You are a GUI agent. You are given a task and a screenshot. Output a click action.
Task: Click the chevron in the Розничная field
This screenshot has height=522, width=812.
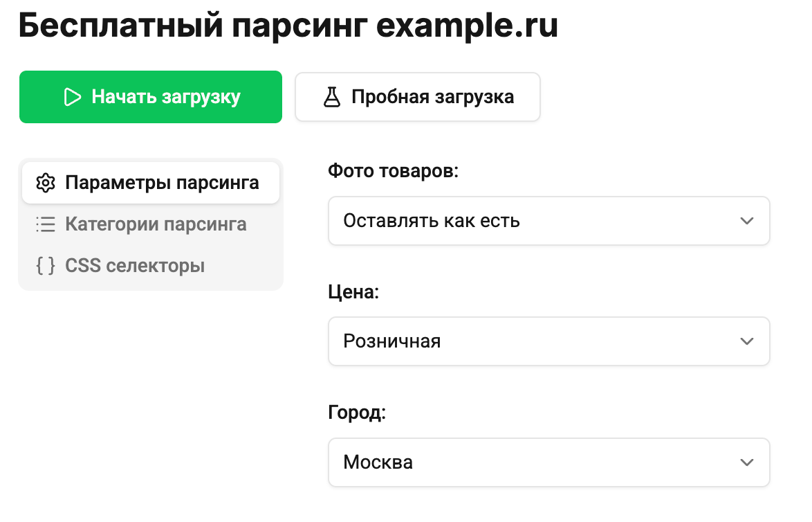tap(747, 341)
